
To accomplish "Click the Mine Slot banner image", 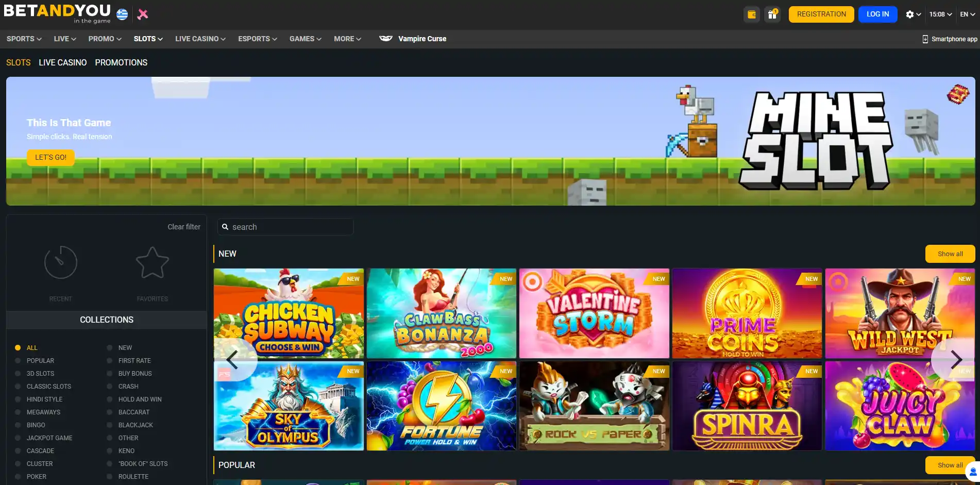I will click(x=491, y=141).
